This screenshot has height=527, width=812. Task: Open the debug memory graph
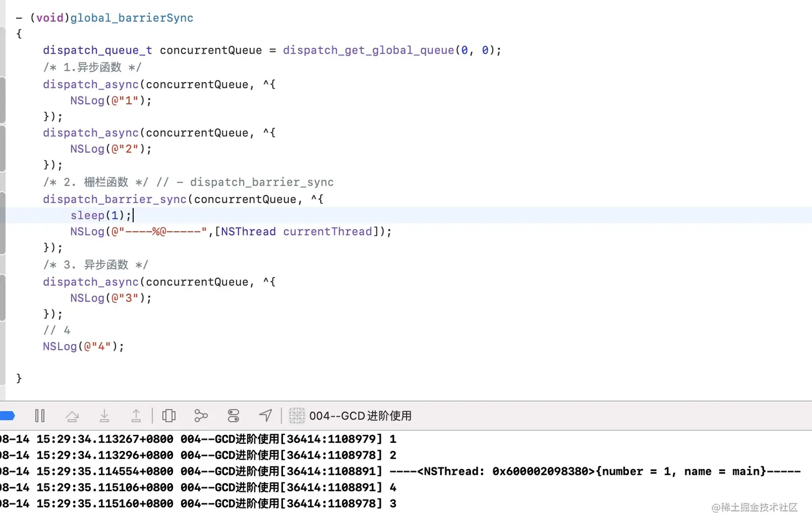click(x=201, y=416)
